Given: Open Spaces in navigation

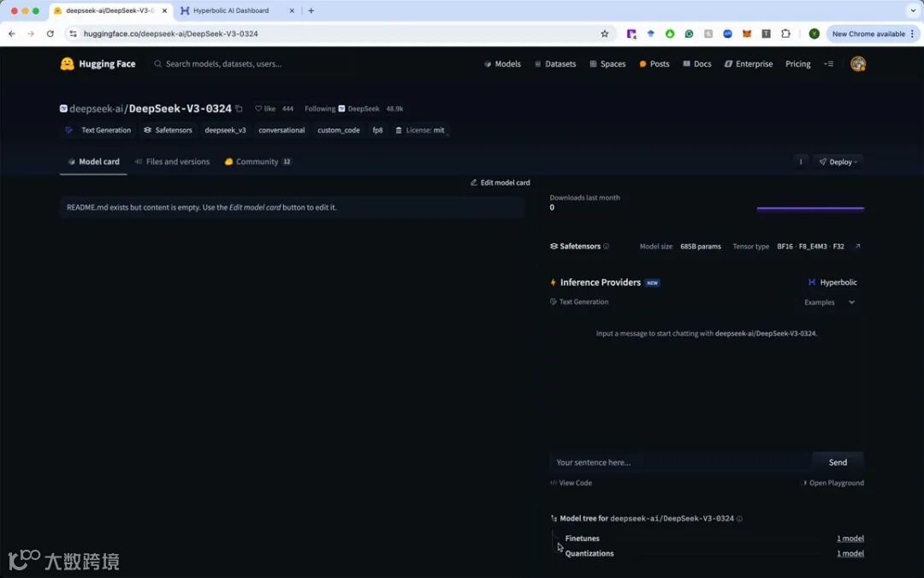Looking at the screenshot, I should 607,63.
